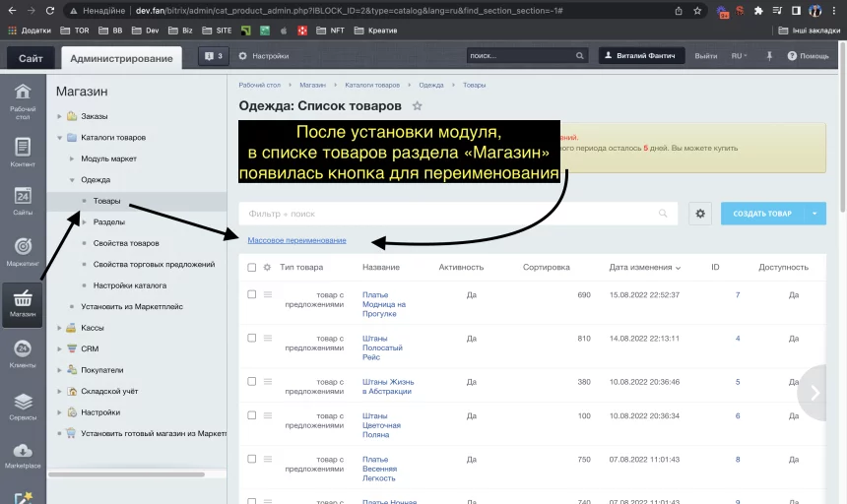Switch to the Сайт tab
The width and height of the screenshot is (847, 504).
click(x=31, y=58)
